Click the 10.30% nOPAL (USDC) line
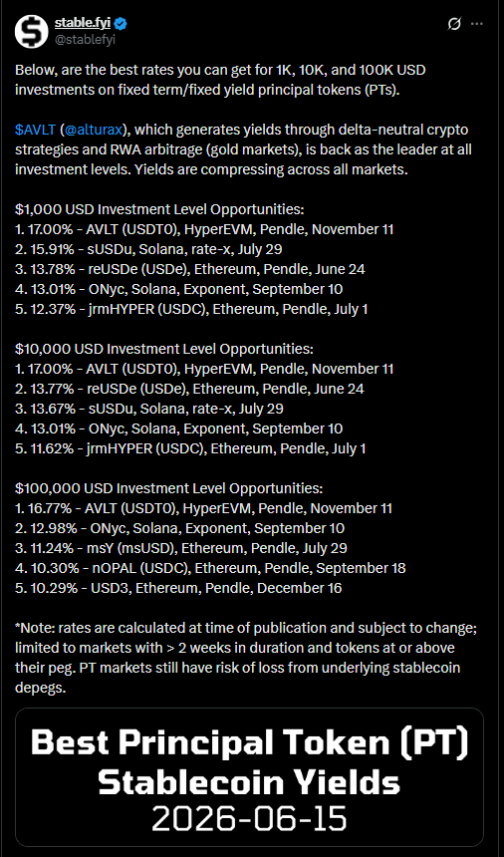The image size is (504, 857). 210,568
